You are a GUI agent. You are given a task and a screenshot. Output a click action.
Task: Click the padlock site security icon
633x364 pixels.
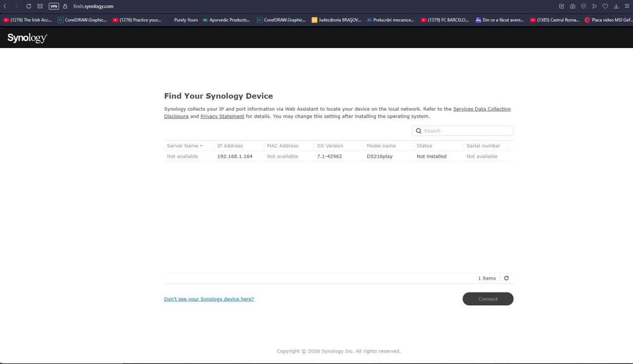pyautogui.click(x=65, y=6)
